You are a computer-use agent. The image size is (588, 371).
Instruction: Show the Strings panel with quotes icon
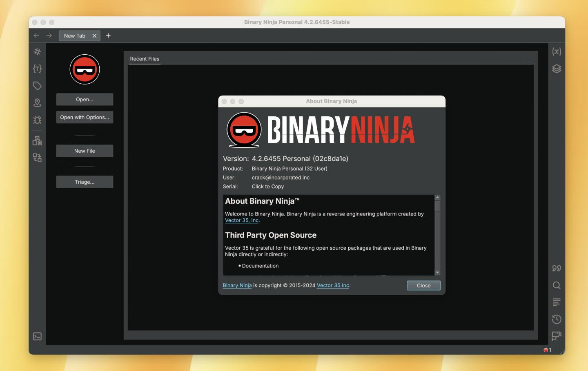pyautogui.click(x=556, y=268)
